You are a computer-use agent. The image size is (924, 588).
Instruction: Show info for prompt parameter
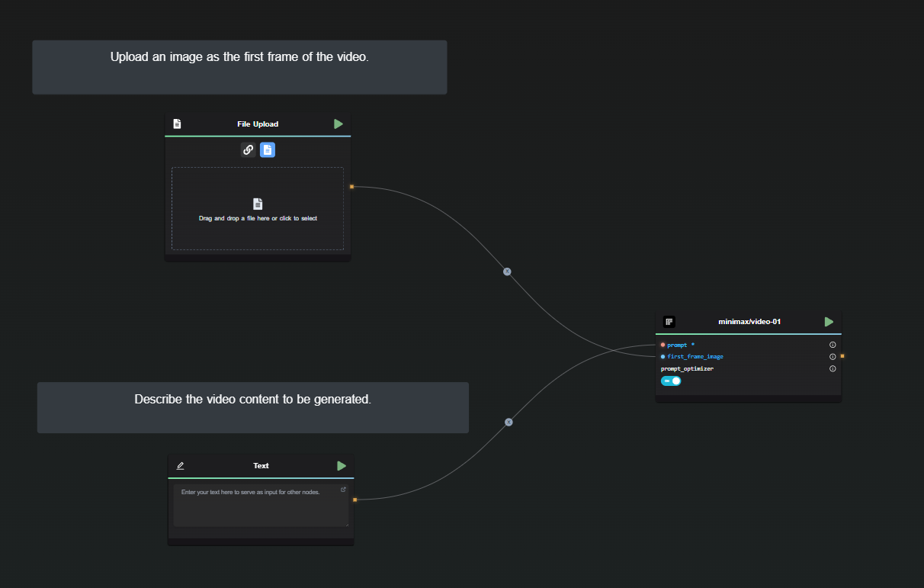pyautogui.click(x=833, y=345)
